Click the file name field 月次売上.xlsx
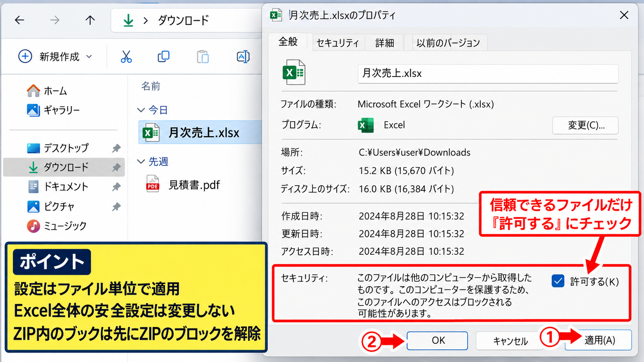The image size is (644, 362). click(488, 73)
